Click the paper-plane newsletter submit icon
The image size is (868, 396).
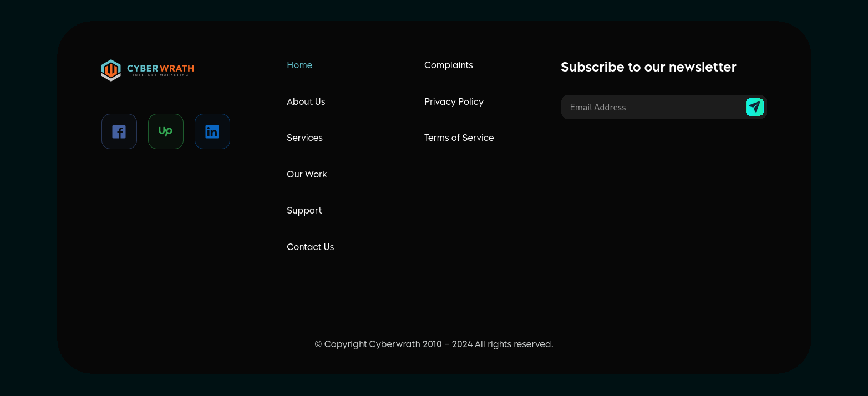(754, 107)
